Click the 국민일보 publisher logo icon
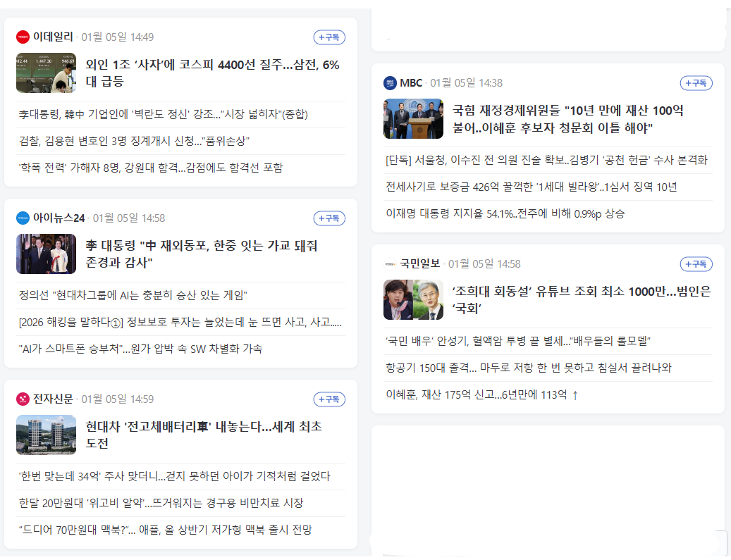Viewport: 731px width, 560px height. (390, 263)
